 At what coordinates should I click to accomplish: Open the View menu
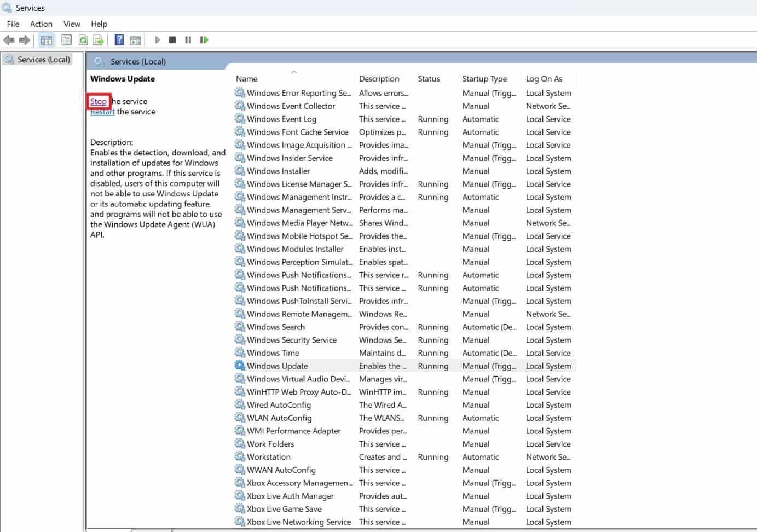pos(72,24)
